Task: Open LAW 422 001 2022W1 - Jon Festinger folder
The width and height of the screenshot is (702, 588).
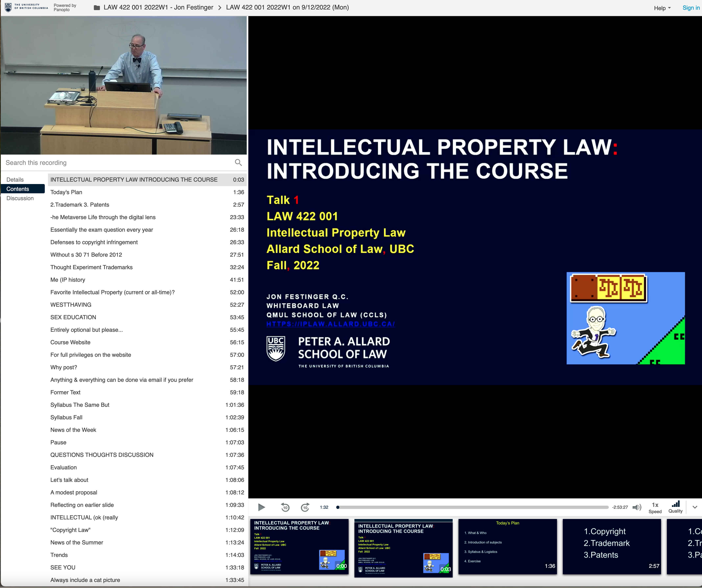Action: [158, 7]
